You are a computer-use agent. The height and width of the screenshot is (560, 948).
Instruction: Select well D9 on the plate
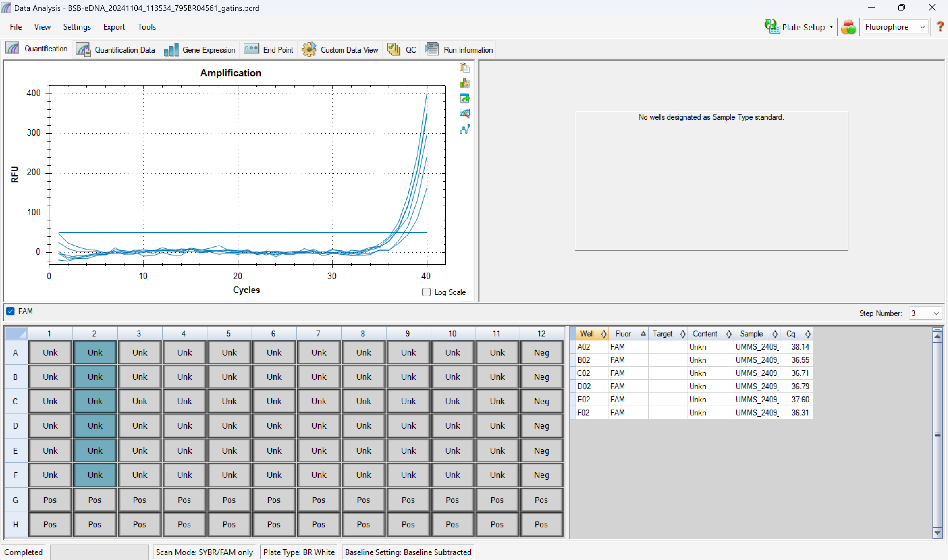pyautogui.click(x=408, y=426)
